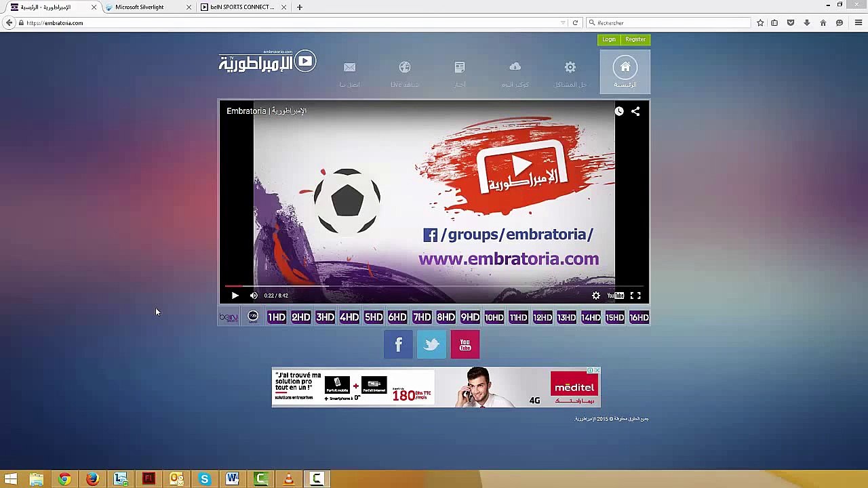Screen dimensions: 868x488
Task: Choose the 16HD channel
Action: [x=639, y=317]
